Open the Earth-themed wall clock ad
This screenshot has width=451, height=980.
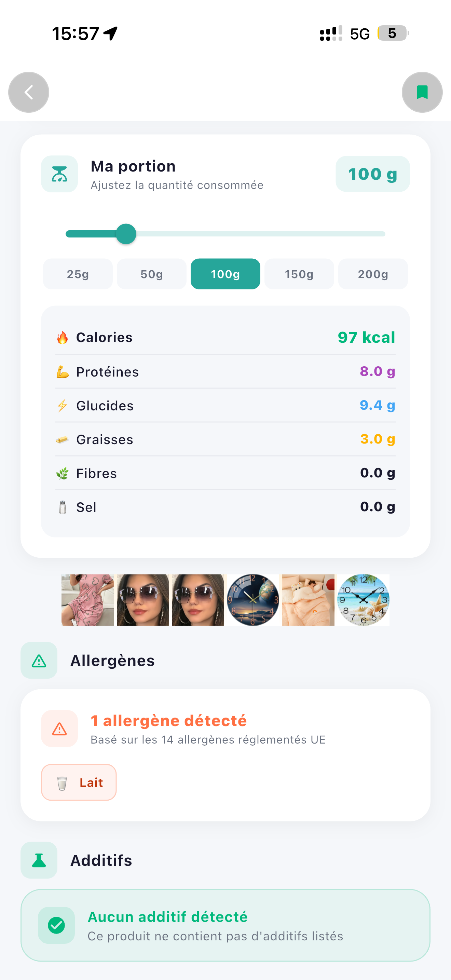click(x=253, y=600)
